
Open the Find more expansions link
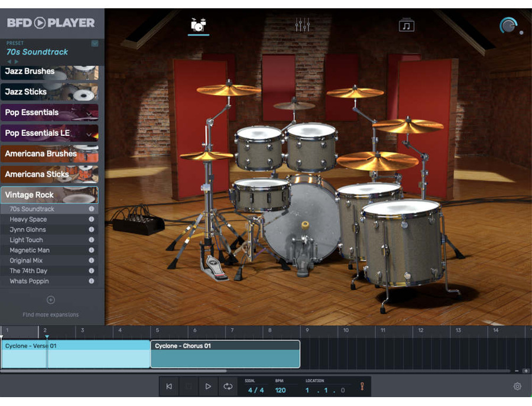pyautogui.click(x=51, y=315)
